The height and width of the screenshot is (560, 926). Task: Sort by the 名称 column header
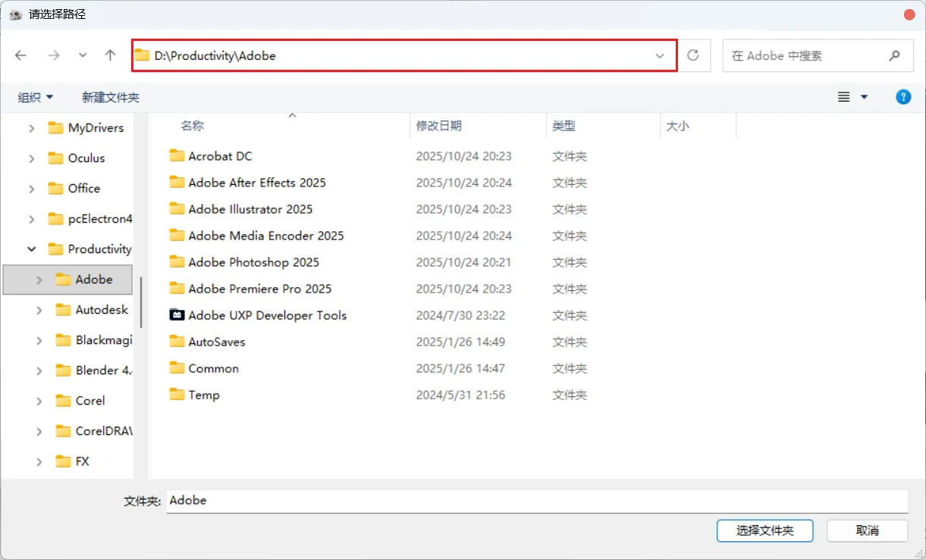click(193, 126)
